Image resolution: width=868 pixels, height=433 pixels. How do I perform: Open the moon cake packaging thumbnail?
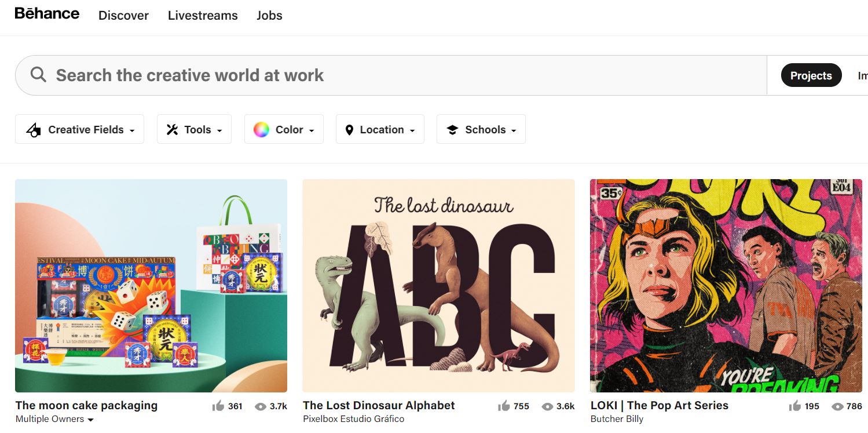tap(151, 286)
